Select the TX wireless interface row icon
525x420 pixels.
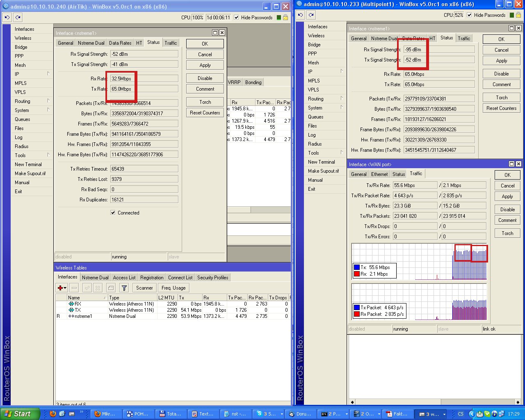pyautogui.click(x=71, y=310)
